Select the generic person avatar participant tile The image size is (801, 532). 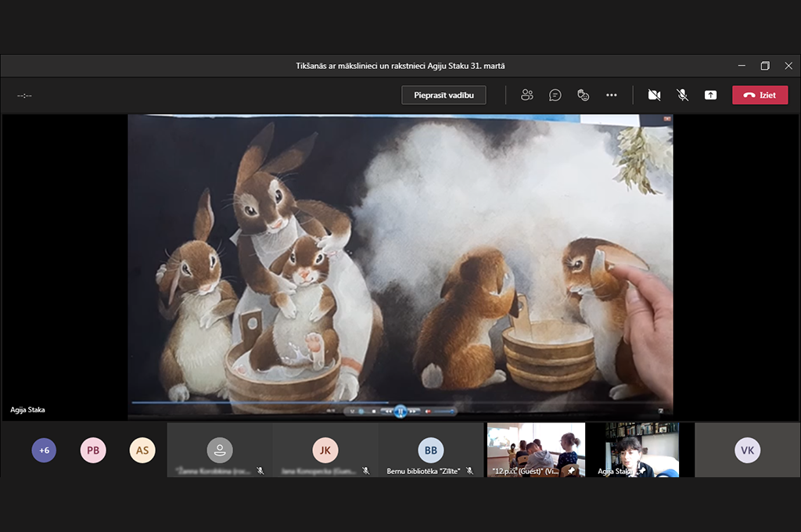click(x=220, y=450)
